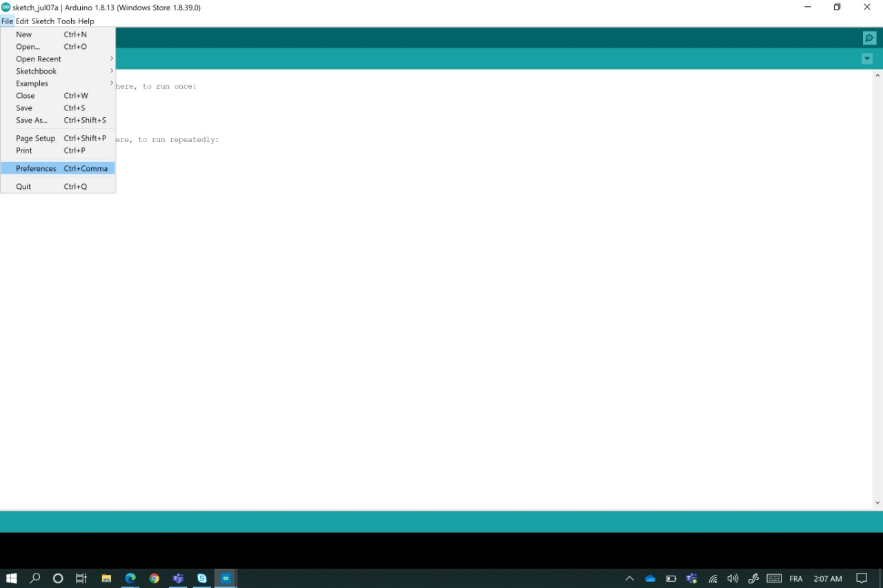Launch Cortana from the taskbar
883x588 pixels.
[58, 578]
